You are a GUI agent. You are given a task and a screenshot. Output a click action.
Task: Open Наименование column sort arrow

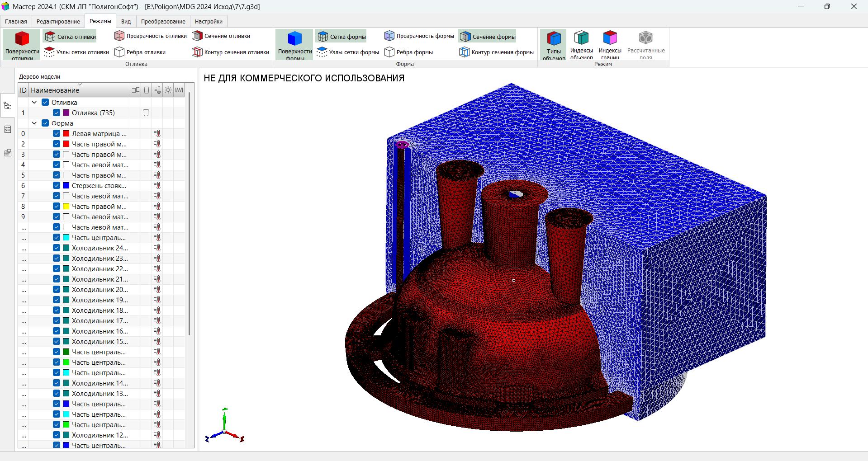click(x=80, y=85)
